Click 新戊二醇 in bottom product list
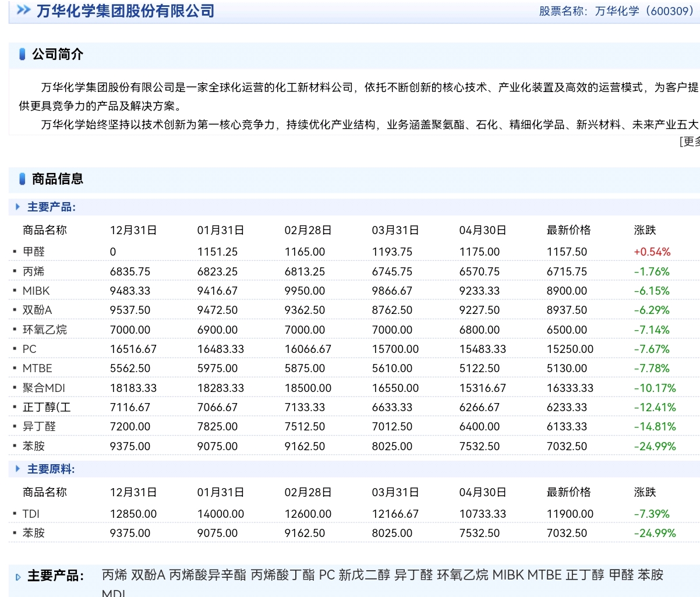The height and width of the screenshot is (597, 700). coord(365,575)
